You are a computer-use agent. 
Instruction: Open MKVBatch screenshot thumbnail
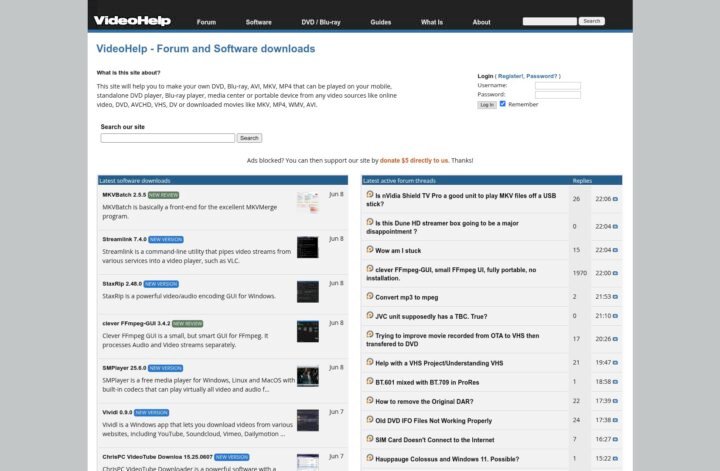[x=308, y=202]
